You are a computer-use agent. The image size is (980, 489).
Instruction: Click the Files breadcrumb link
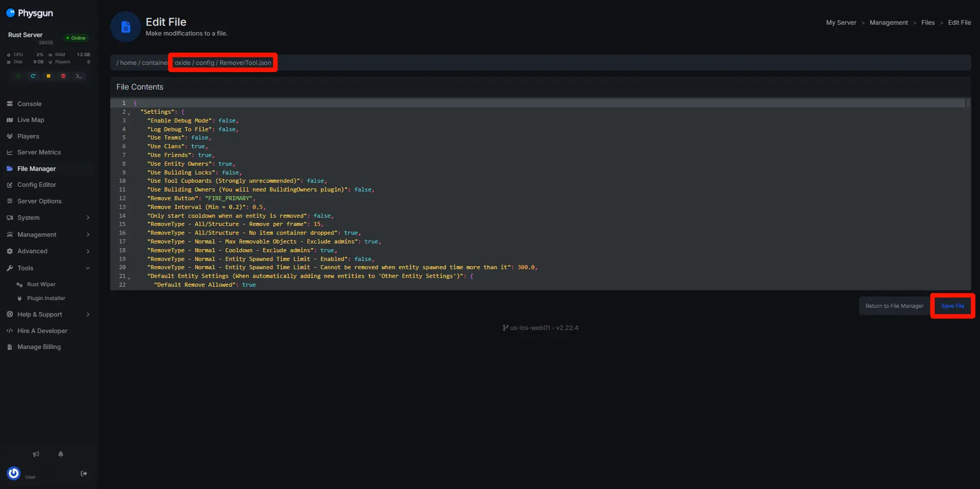click(x=927, y=23)
